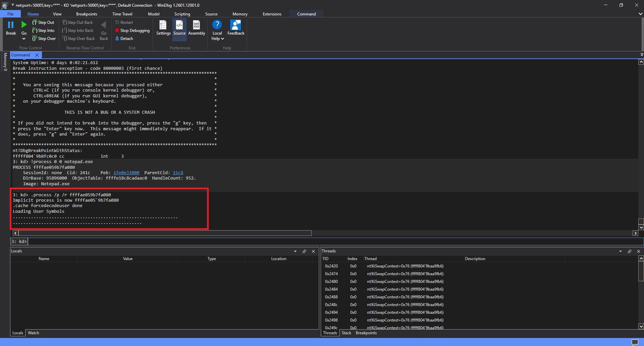Click the ParentCid 15c8 link
Image resolution: width=644 pixels, height=346 pixels.
(x=178, y=173)
